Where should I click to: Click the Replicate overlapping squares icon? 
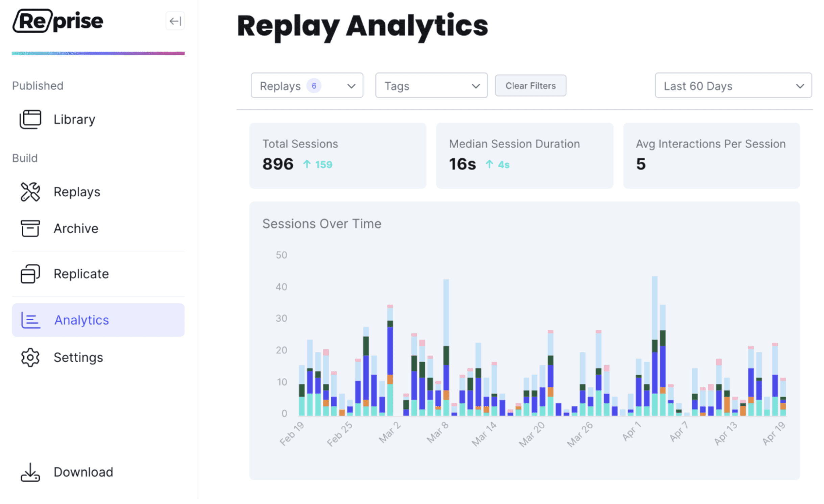coord(30,274)
